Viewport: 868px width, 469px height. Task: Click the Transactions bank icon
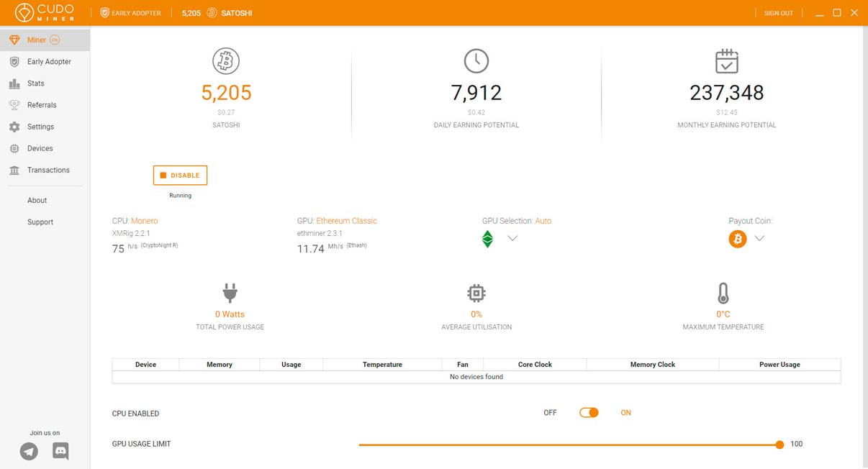click(x=14, y=170)
